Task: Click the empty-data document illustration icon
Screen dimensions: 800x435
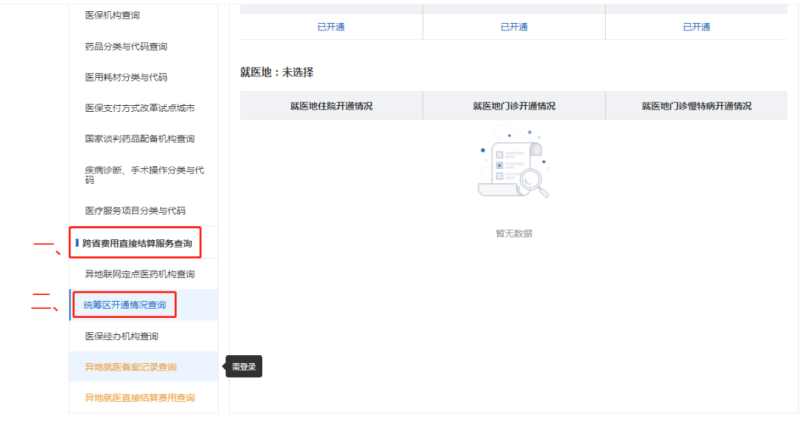Action: pos(514,172)
